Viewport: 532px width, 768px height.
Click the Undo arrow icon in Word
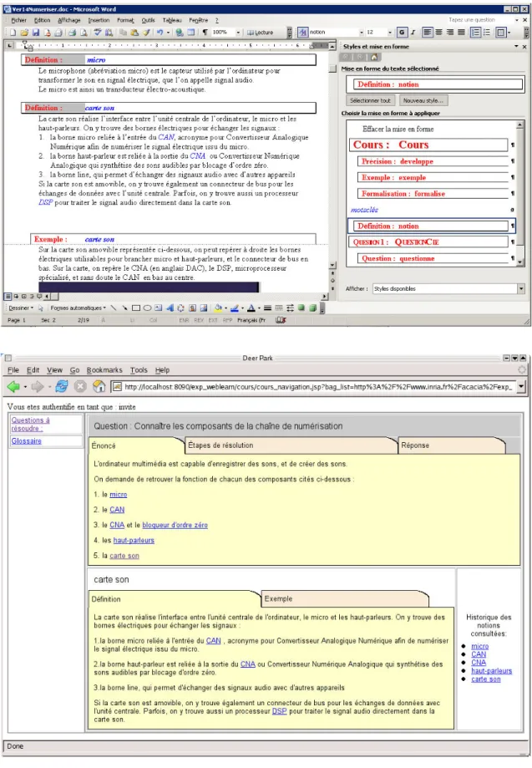[x=160, y=33]
